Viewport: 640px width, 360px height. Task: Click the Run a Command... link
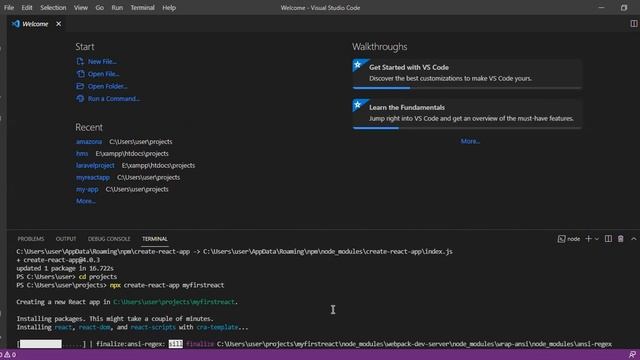[113, 98]
